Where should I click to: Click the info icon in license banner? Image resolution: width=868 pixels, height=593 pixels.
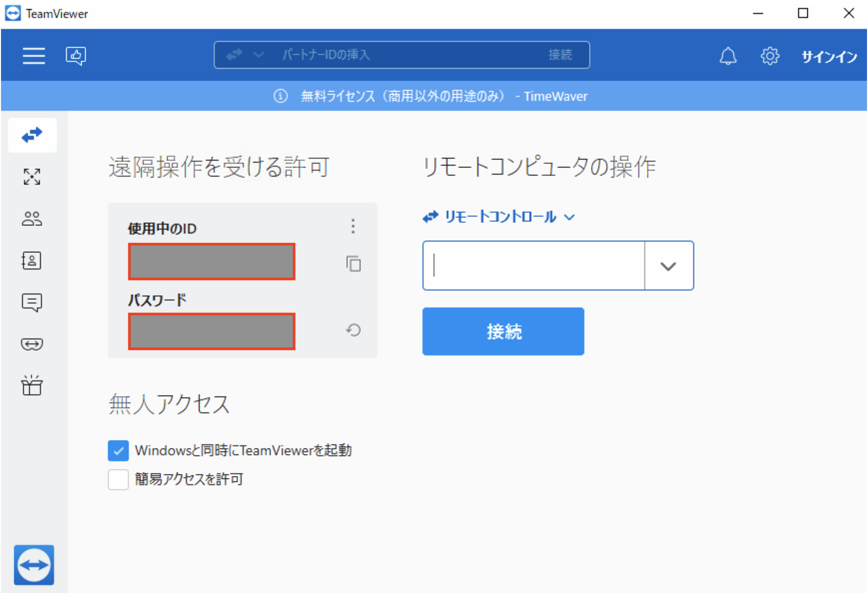tap(281, 96)
